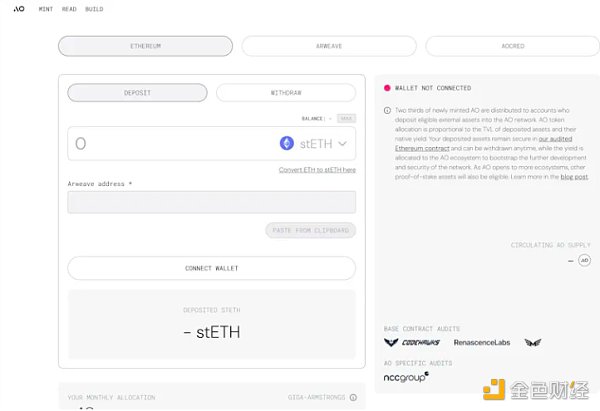Open the AOCRED tab

512,46
